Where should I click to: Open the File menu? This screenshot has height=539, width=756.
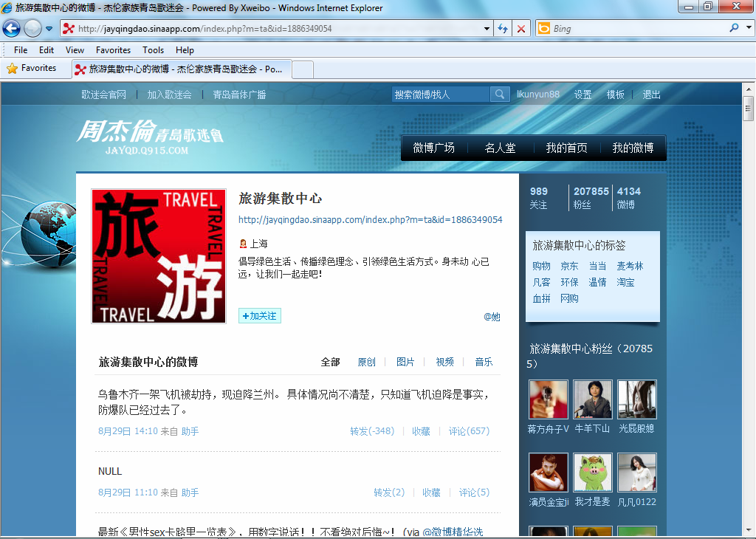coord(21,49)
